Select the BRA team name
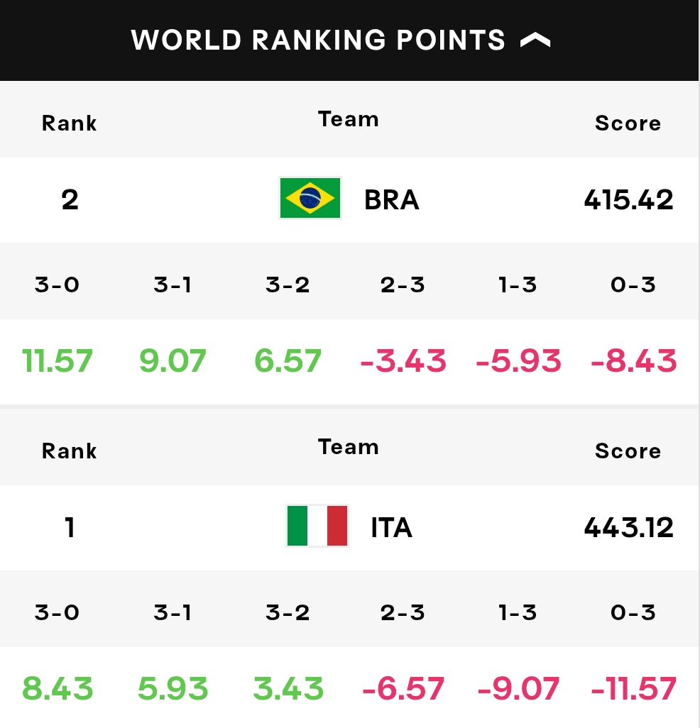The image size is (700, 728). pyautogui.click(x=392, y=200)
